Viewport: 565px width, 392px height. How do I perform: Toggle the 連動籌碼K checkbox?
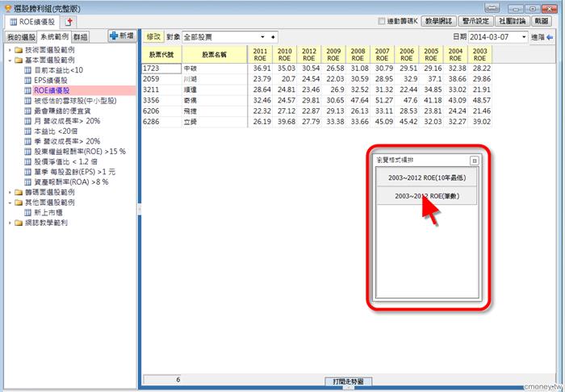(x=383, y=21)
